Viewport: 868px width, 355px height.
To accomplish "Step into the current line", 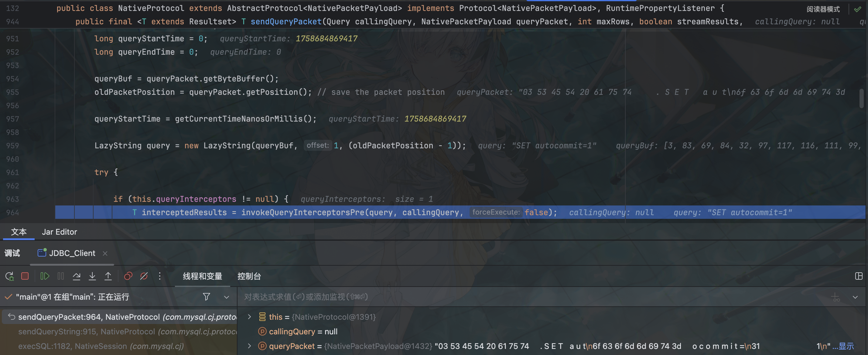I will point(92,277).
